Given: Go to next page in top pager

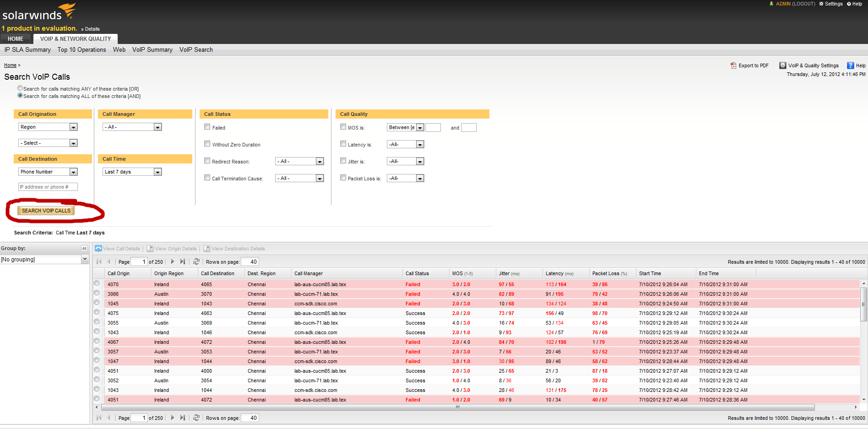Looking at the screenshot, I should click(172, 261).
